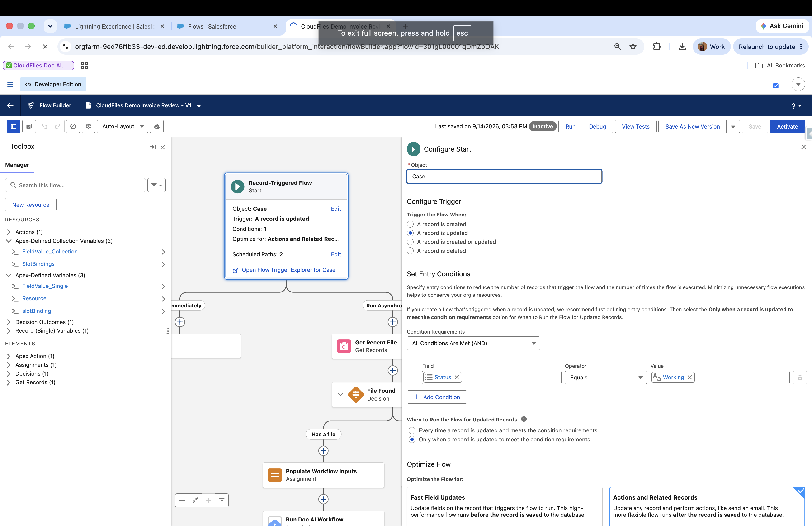Expand the Actions (1) resource group
Viewport: 812px width, 526px height.
pyautogui.click(x=9, y=232)
